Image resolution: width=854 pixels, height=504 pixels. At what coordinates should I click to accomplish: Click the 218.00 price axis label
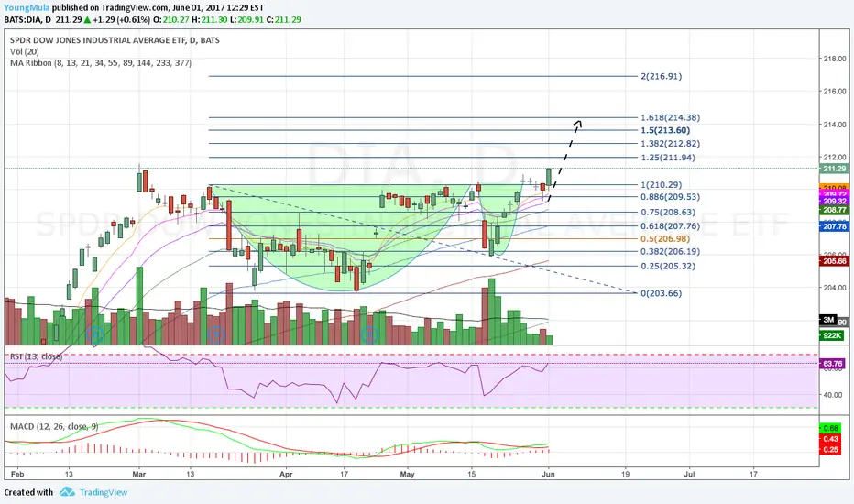[836, 59]
